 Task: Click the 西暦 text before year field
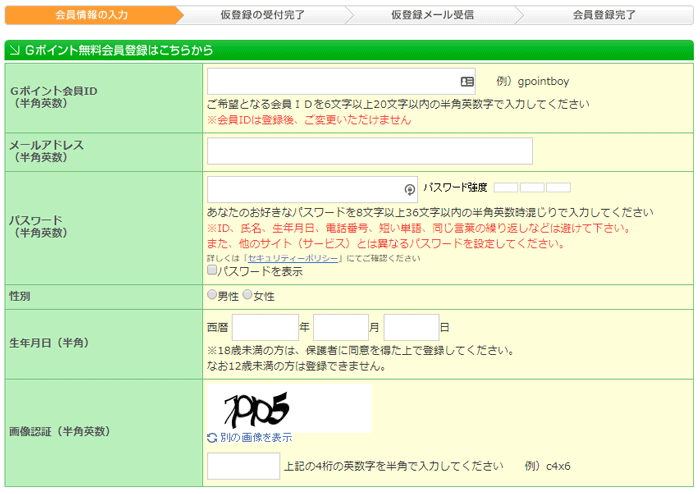coord(217,328)
